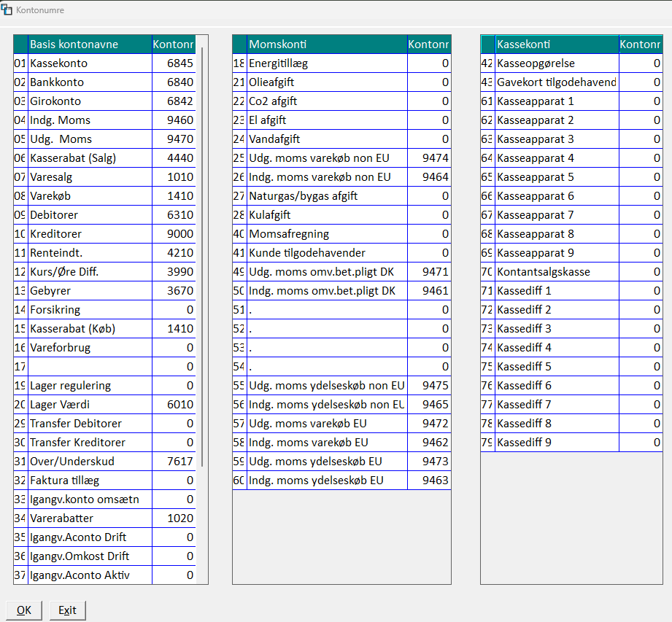Select the Transfer Debitorer row
672x622 pixels.
tap(104, 423)
